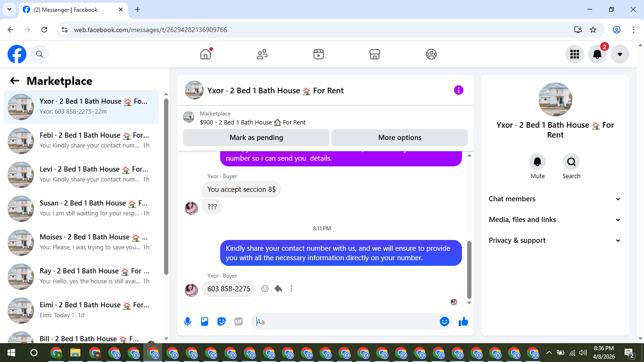Viewport: 644px width, 362px height.
Task: Expand the Chat members section
Action: 555,199
